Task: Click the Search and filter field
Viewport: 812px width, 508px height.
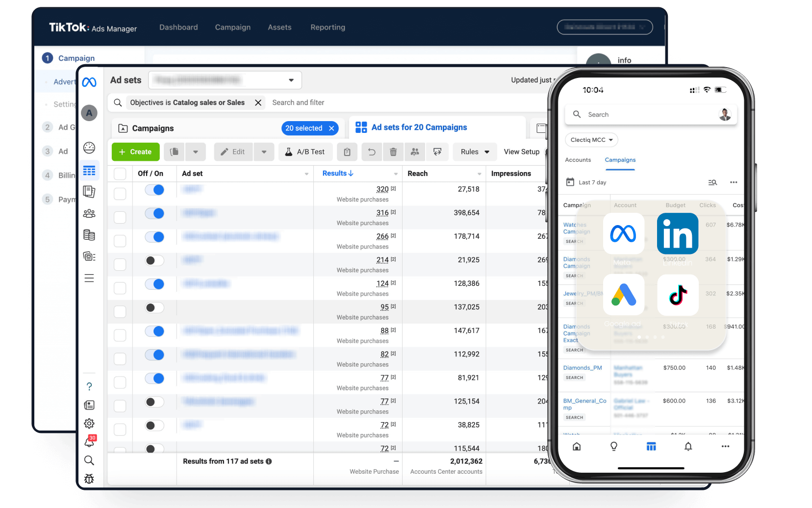Action: coord(298,103)
